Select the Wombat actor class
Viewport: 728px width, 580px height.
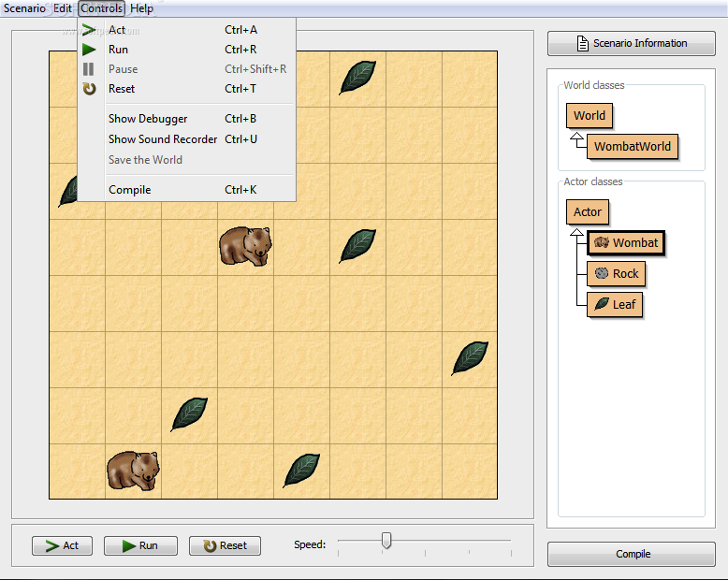[625, 243]
